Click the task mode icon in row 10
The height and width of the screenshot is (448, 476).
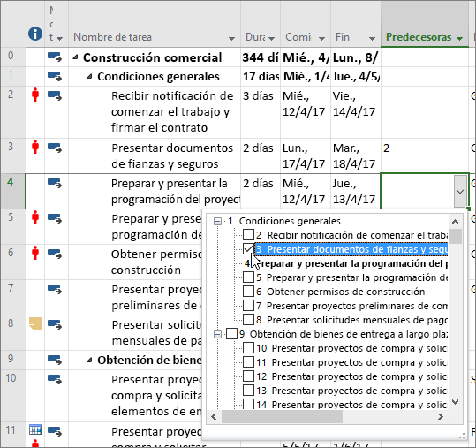[x=55, y=379]
